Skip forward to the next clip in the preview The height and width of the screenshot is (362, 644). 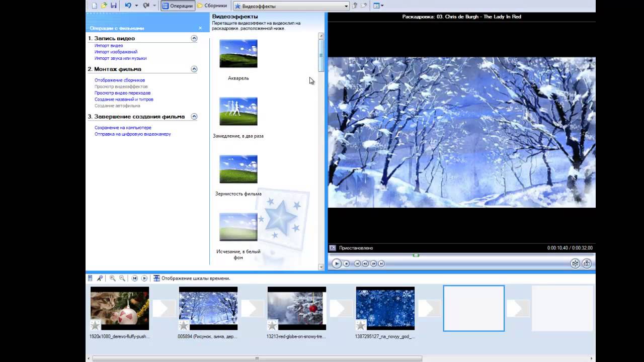pos(381,263)
